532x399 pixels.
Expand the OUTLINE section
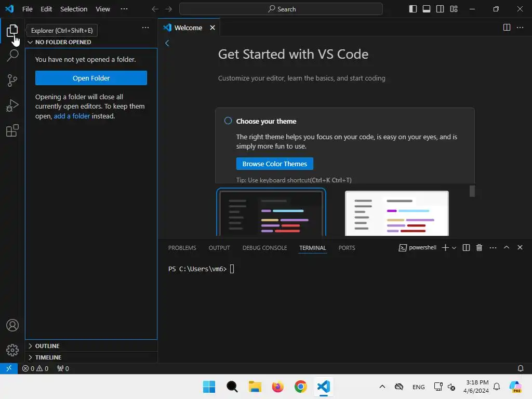tap(91, 345)
